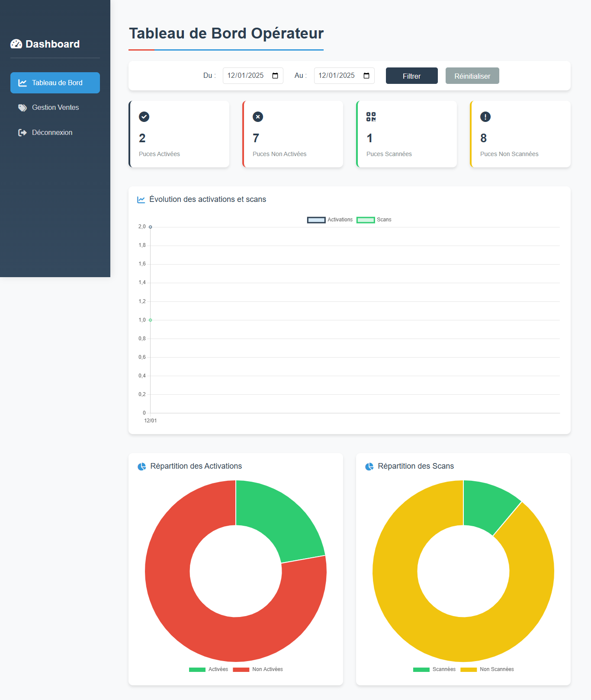
Task: Click the yellow Non Scannées legend swatch
Action: (469, 670)
